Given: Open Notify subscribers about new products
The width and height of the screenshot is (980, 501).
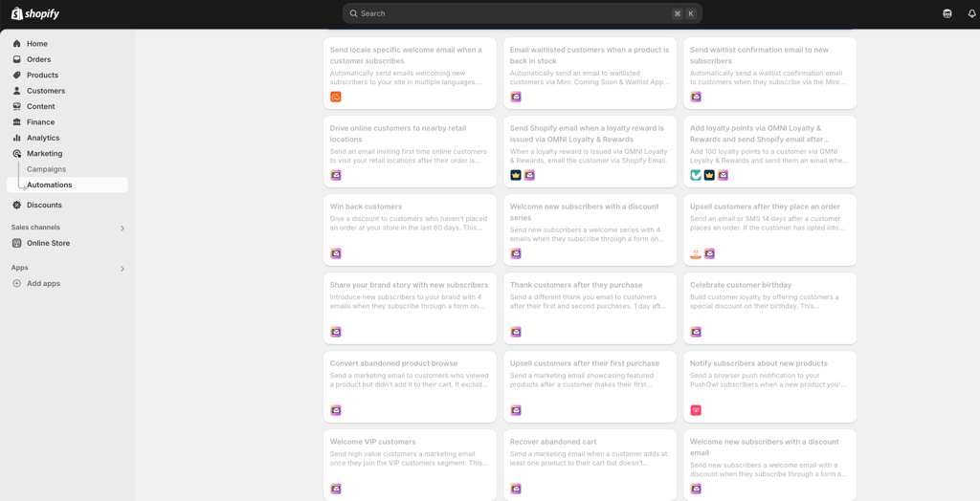Looking at the screenshot, I should point(770,386).
